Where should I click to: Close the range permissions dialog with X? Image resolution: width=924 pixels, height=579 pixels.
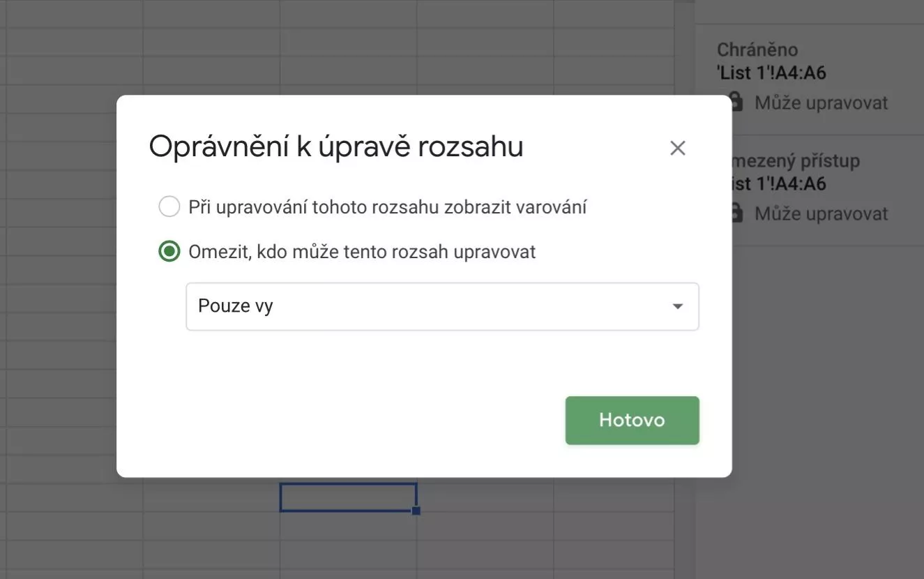677,148
